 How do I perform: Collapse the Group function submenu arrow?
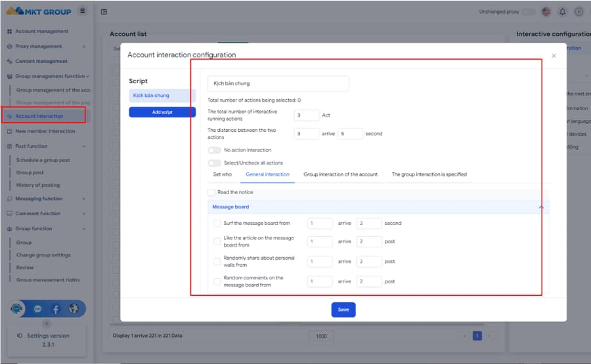point(83,228)
